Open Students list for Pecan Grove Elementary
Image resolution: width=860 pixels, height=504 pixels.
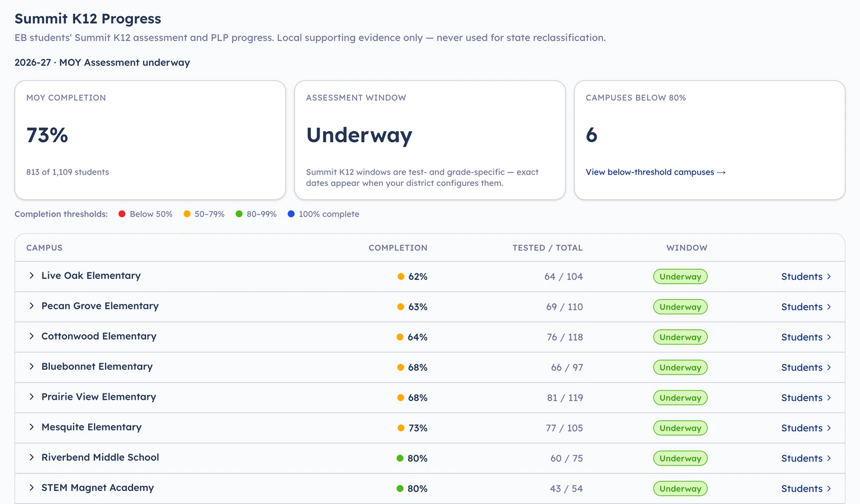[x=806, y=307]
